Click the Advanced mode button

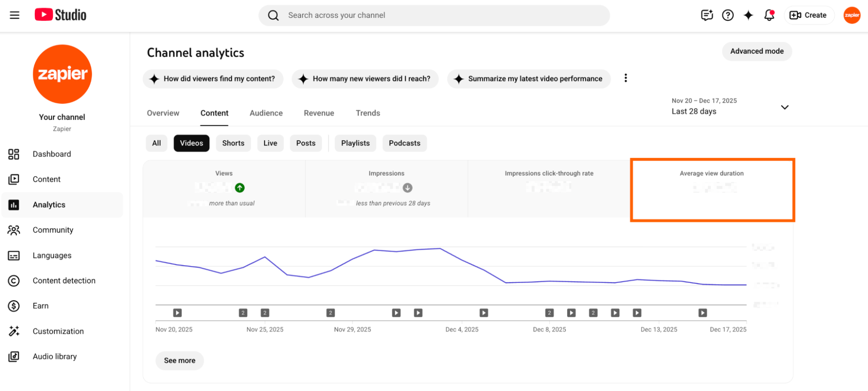tap(757, 51)
